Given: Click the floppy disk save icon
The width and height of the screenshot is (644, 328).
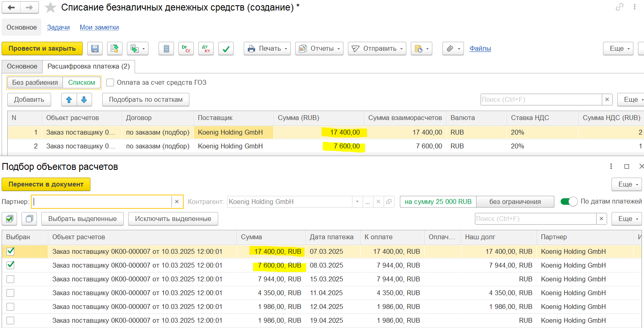Looking at the screenshot, I should coord(94,49).
